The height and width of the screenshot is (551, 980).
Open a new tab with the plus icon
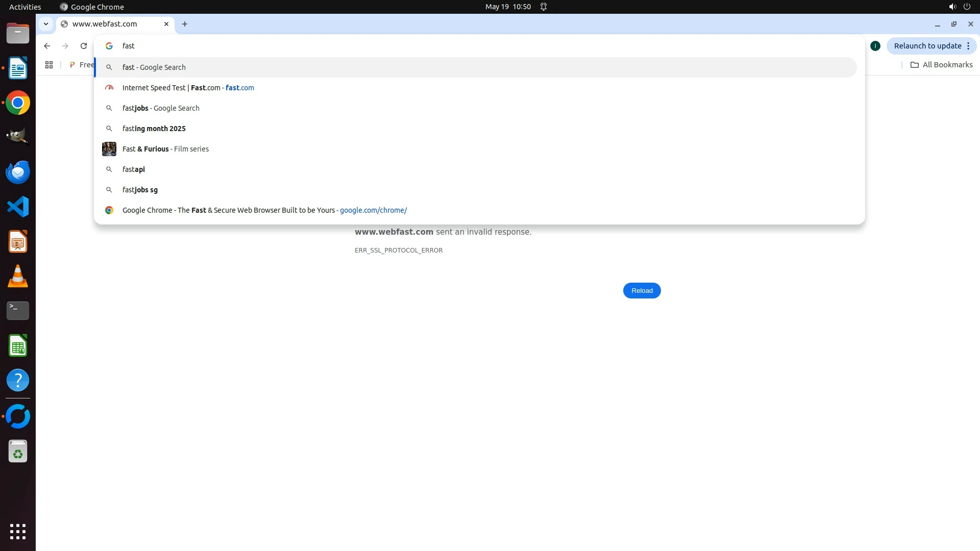point(185,24)
